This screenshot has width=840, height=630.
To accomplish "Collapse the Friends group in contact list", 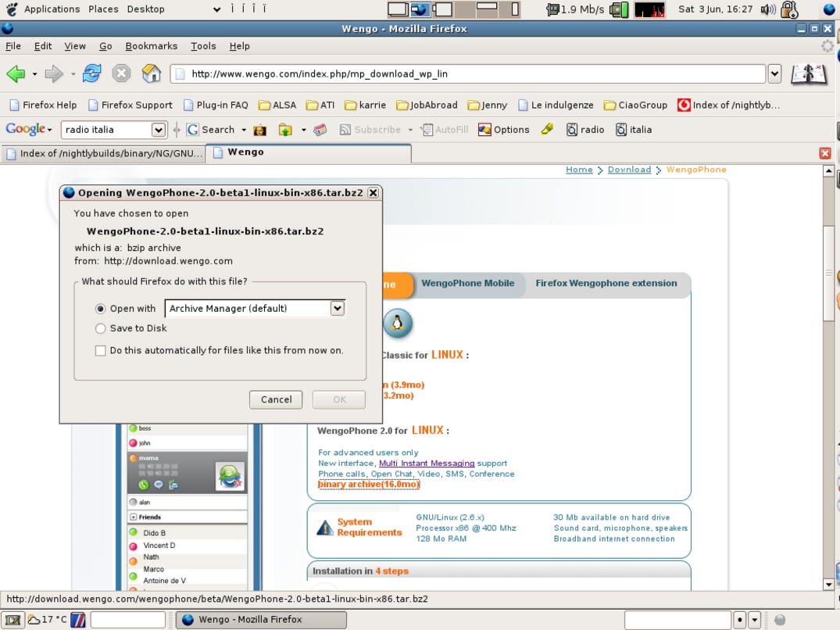I will (x=134, y=517).
